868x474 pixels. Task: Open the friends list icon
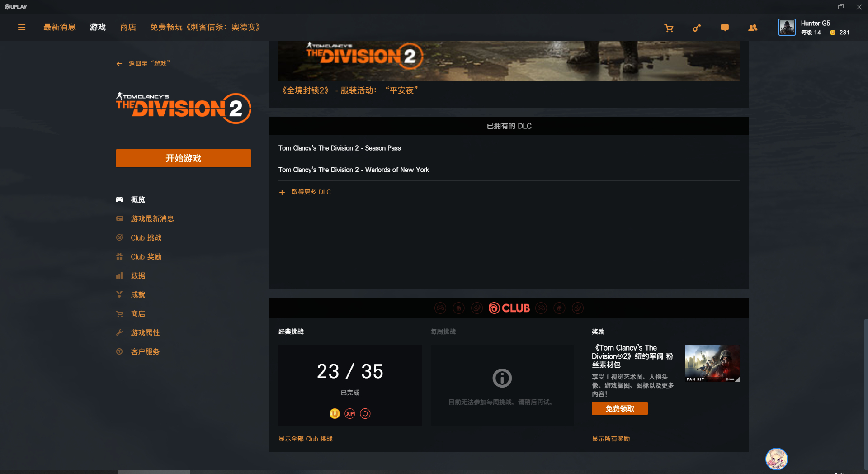[x=753, y=28]
